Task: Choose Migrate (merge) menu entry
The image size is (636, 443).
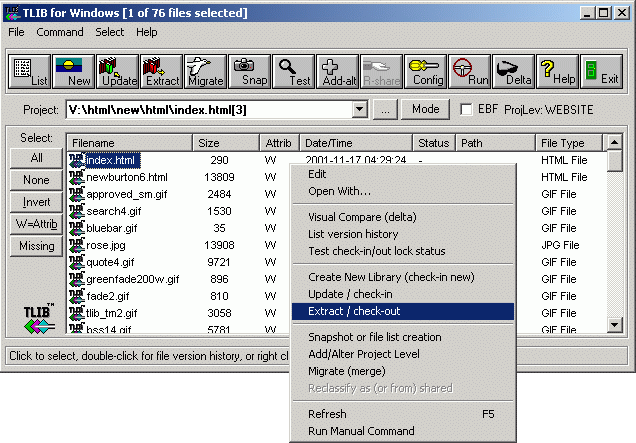Action: (x=403, y=371)
